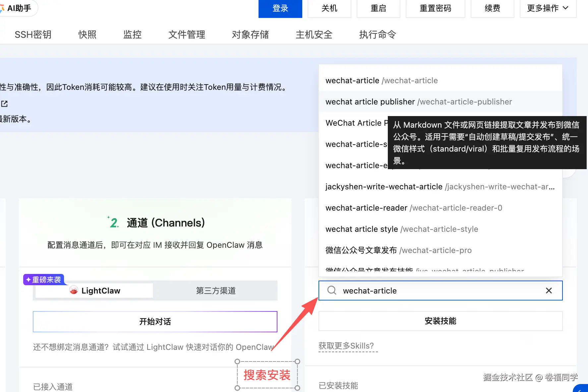Click the 续费 renew button
This screenshot has height=392, width=588.
coord(492,8)
